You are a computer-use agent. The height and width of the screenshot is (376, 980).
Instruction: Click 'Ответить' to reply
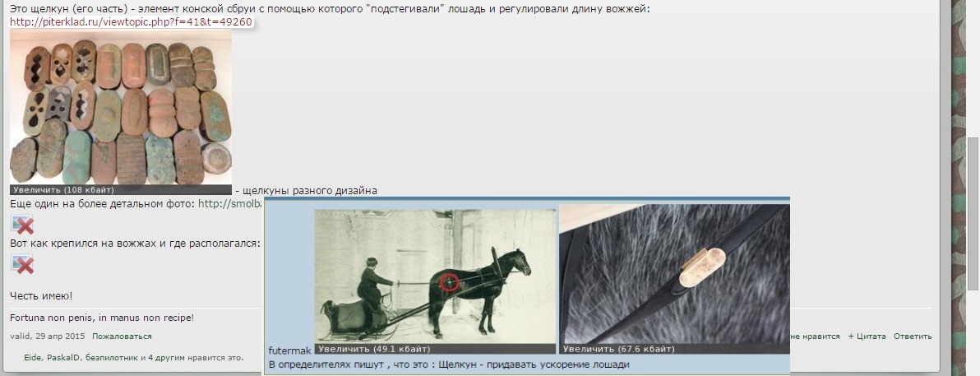pos(913,336)
